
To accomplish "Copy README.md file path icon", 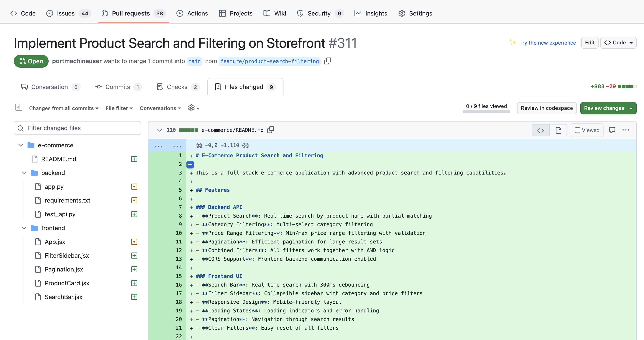I will coord(271,130).
